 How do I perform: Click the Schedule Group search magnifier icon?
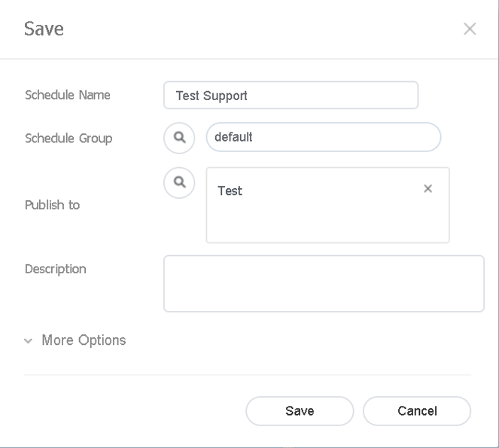179,138
